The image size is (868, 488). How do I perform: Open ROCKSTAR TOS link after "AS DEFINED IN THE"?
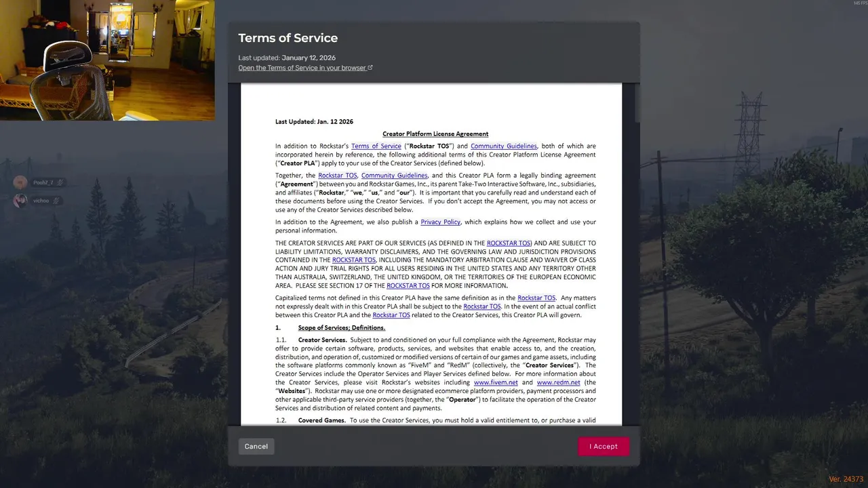pos(509,243)
